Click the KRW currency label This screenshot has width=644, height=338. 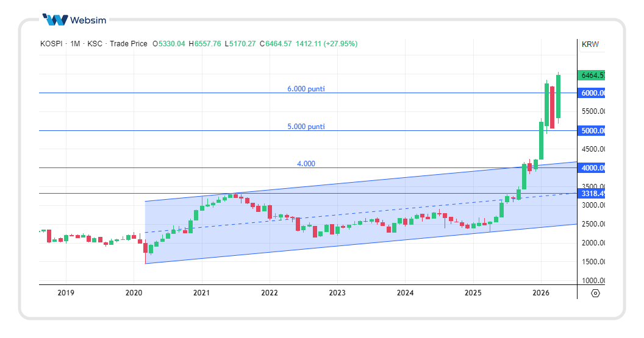click(590, 44)
